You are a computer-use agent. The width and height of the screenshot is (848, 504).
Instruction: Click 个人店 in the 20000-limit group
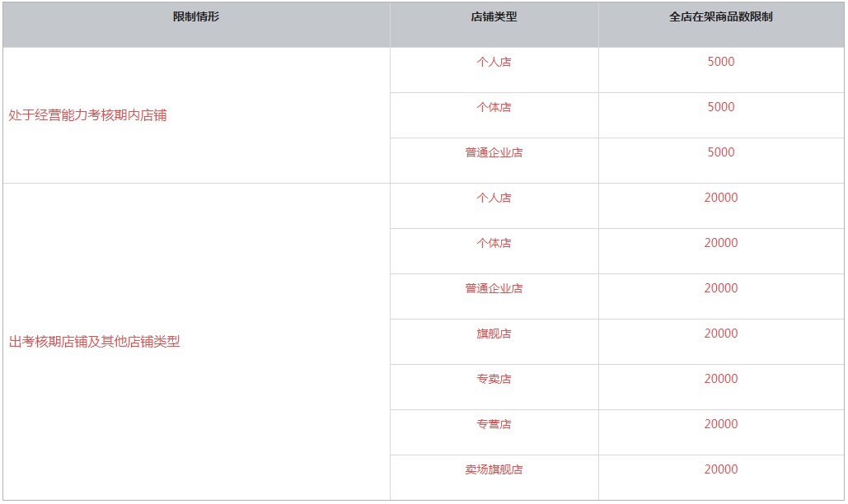494,198
